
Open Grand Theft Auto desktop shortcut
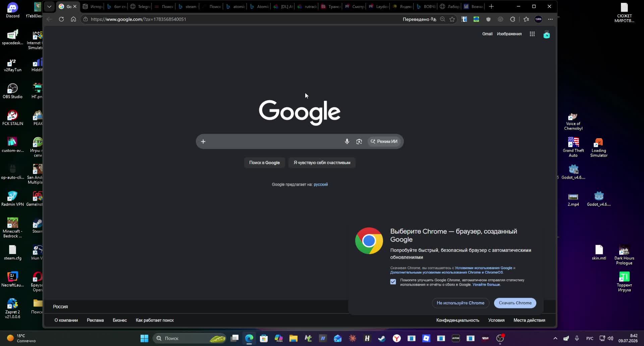(x=573, y=147)
